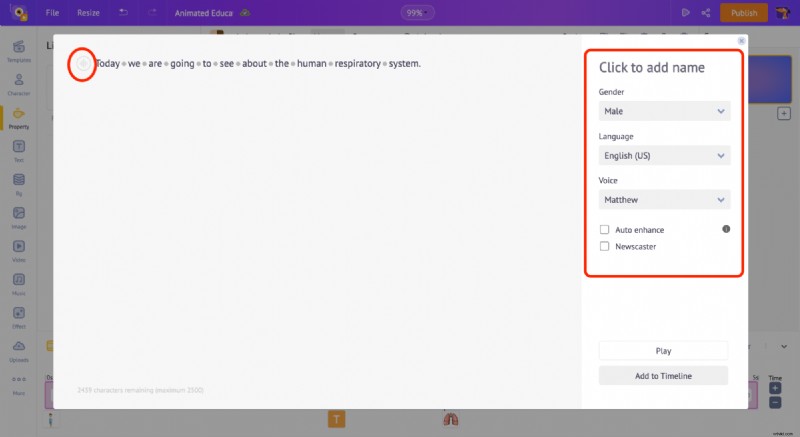Click the word 'human' in the script

(x=311, y=63)
